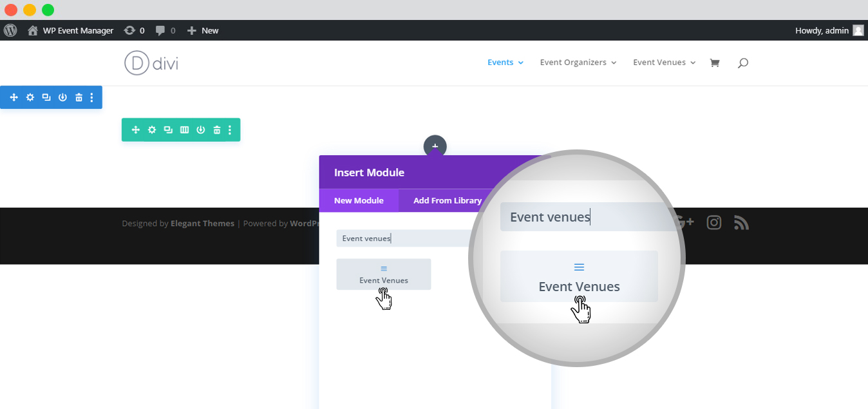Open the search magnifier icon in header
Viewport: 868px width, 409px height.
[x=742, y=62]
